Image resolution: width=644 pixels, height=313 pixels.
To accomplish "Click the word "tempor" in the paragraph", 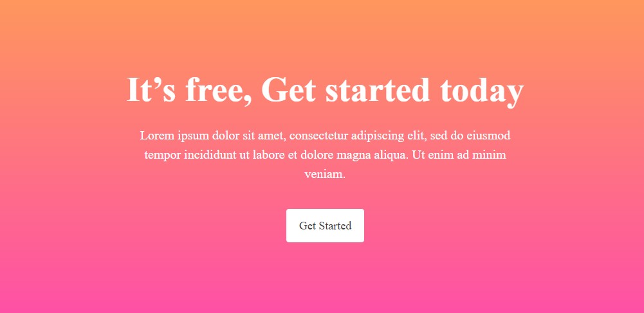I will [162, 156].
